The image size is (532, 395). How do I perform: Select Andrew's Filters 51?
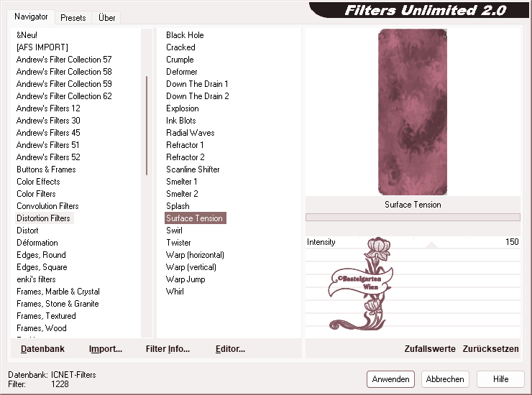(48, 145)
